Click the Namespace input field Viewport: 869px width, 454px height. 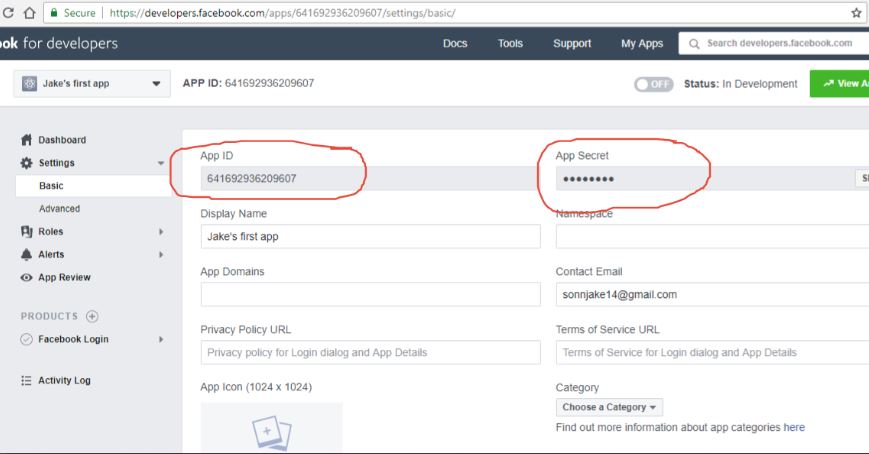coord(712,236)
